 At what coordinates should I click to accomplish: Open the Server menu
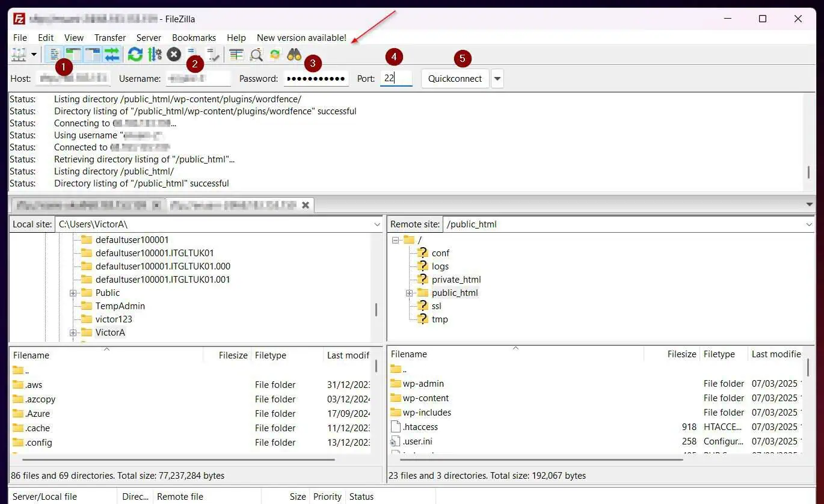pos(149,37)
